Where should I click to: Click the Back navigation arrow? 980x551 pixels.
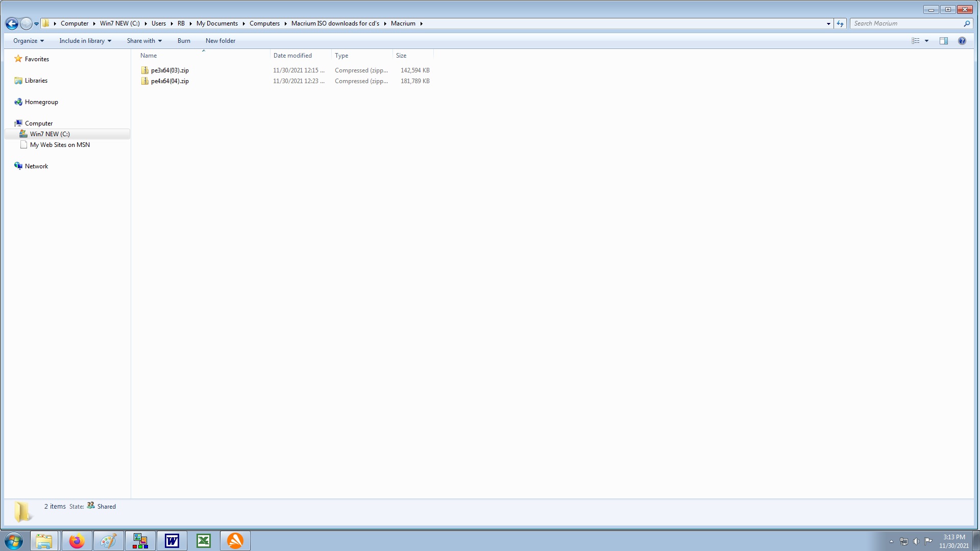[12, 23]
